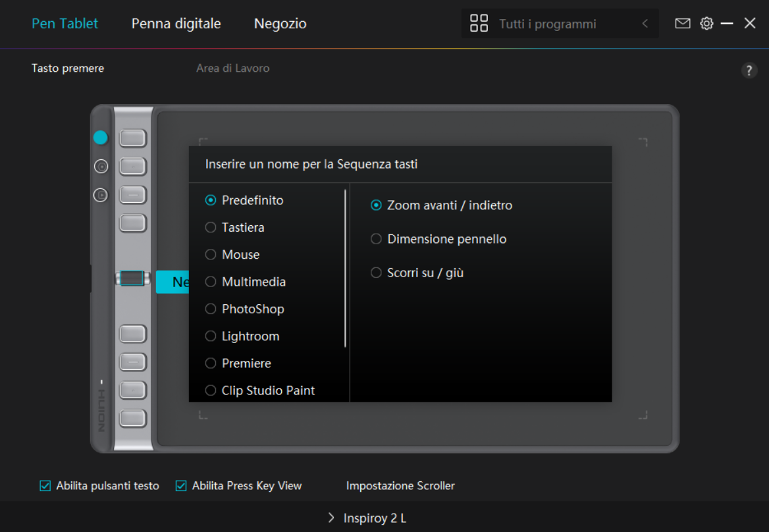
Task: Expand the Inspiroy 2 L device chevron
Action: [331, 518]
